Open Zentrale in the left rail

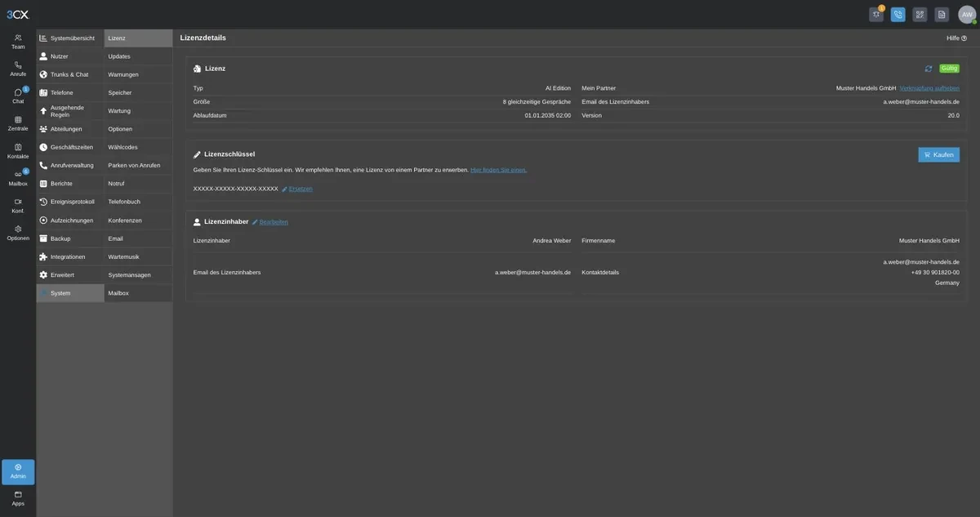[x=18, y=123]
